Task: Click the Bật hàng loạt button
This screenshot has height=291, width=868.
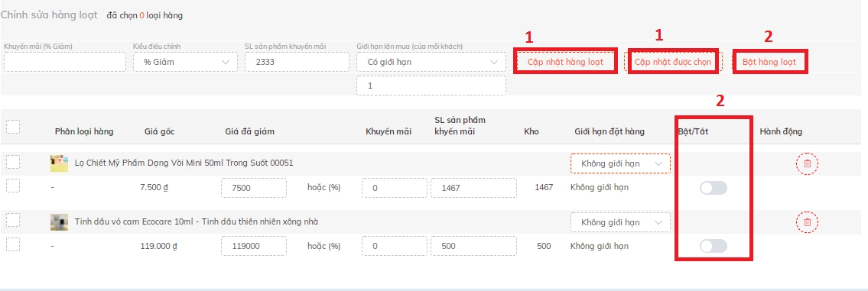Action: pos(769,61)
